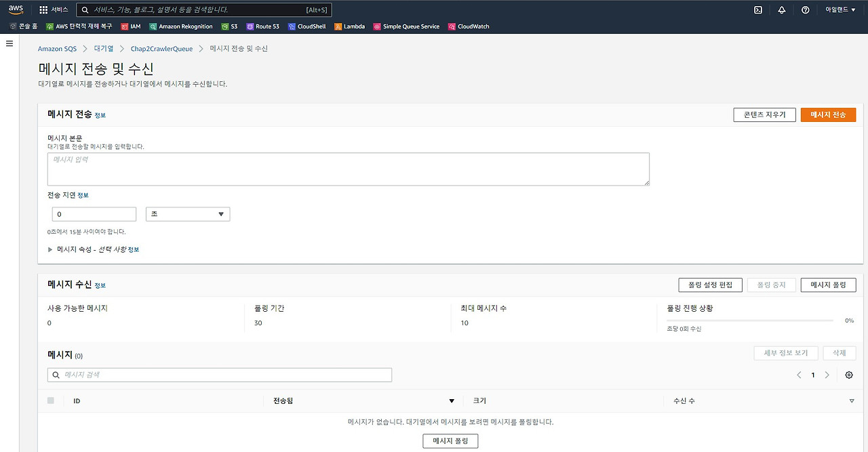This screenshot has height=452, width=868.
Task: Open the 전송됨 column filter dropdown
Action: (x=450, y=400)
